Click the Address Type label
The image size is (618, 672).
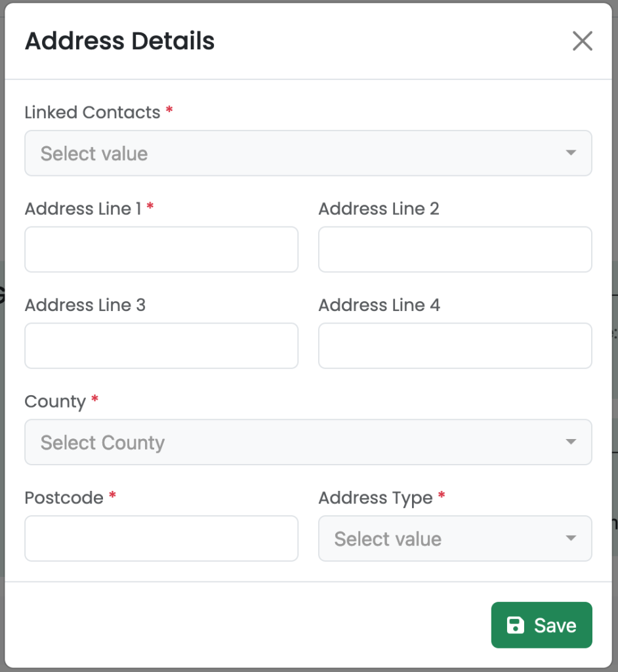click(375, 498)
